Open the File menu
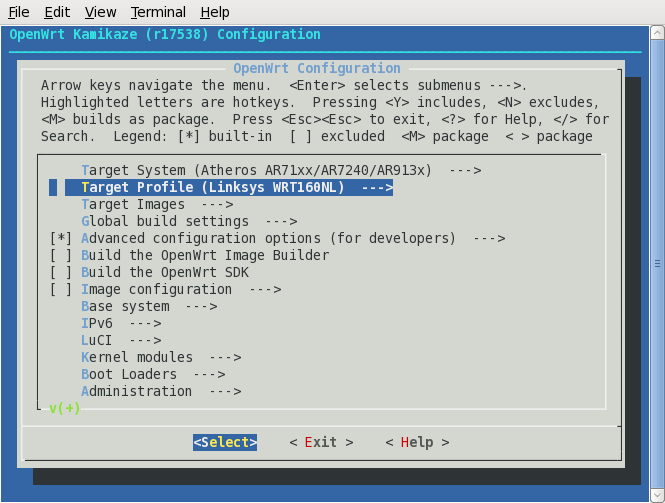The height and width of the screenshot is (503, 665). pos(19,12)
